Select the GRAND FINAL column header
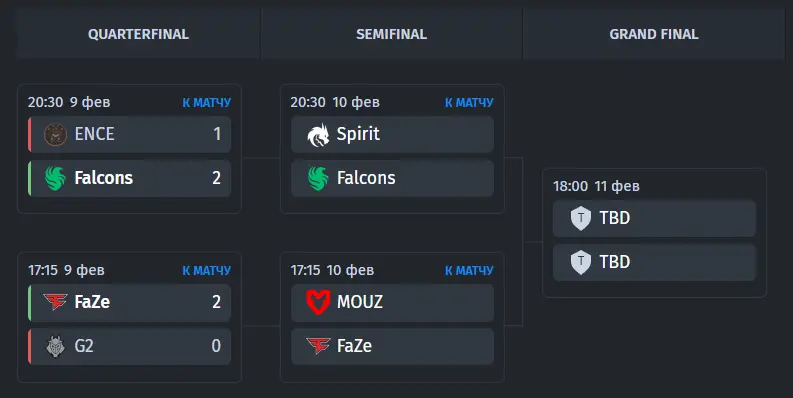Viewport: 793px width, 398px height. point(653,34)
